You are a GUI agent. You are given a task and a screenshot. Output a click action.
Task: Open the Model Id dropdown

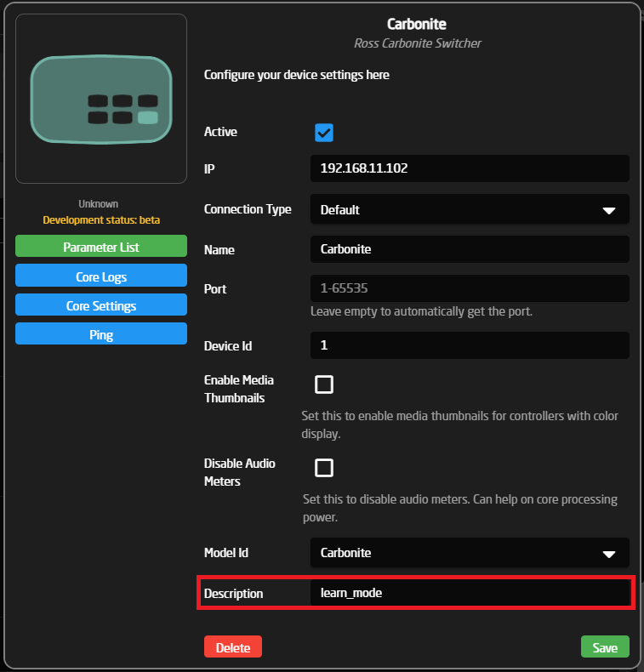(x=470, y=553)
